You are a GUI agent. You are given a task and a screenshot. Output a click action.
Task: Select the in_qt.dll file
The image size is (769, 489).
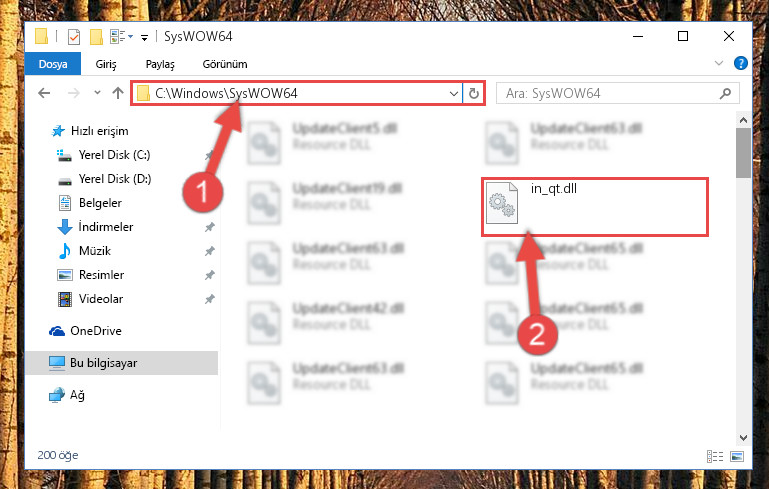coord(595,207)
